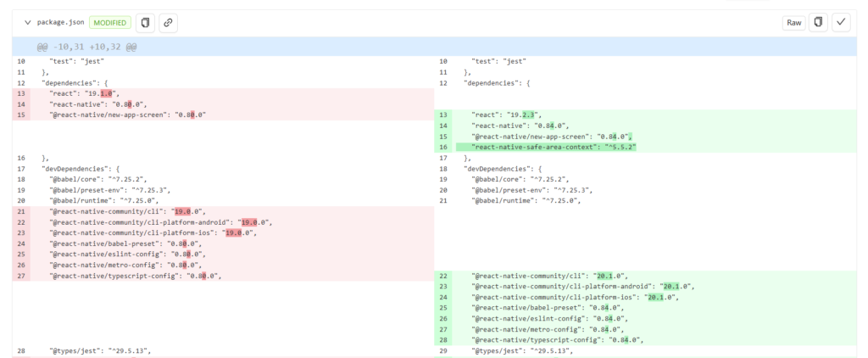Mark file as viewed with checkmark
The width and height of the screenshot is (868, 358).
click(x=841, y=22)
